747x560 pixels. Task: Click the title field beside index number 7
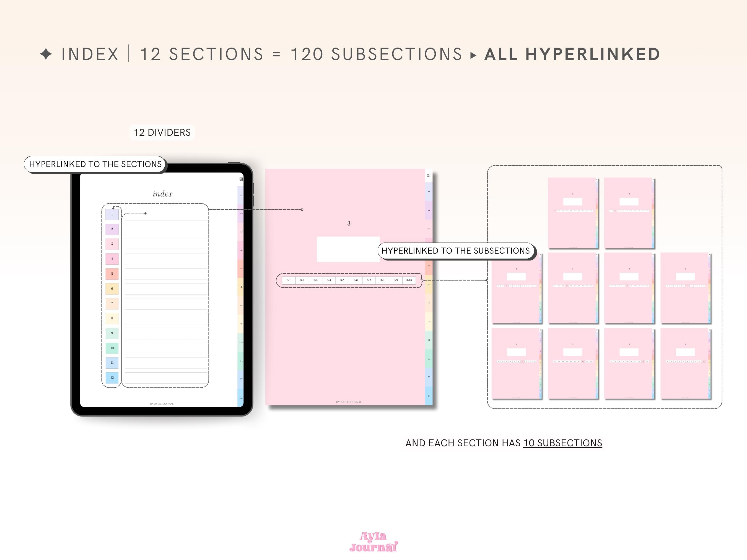(x=166, y=304)
